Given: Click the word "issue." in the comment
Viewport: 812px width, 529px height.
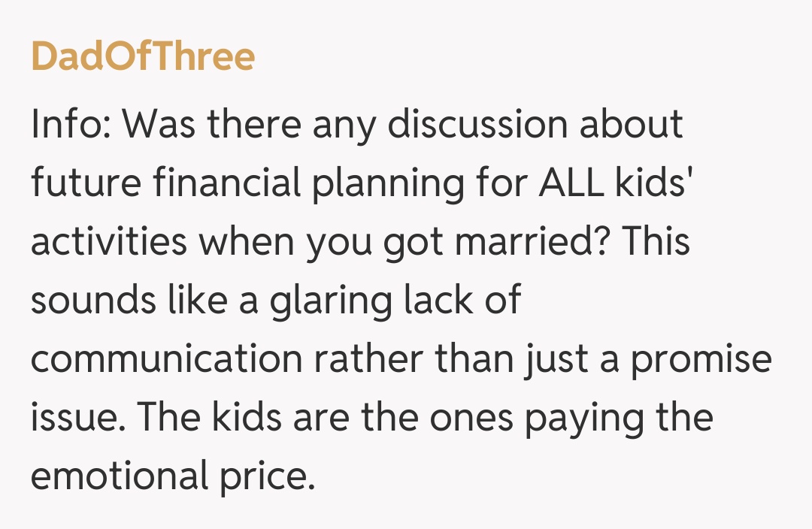Looking at the screenshot, I should coord(74,418).
